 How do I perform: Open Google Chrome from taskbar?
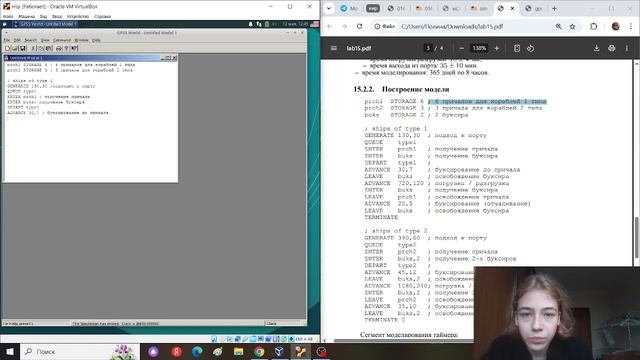point(259,351)
